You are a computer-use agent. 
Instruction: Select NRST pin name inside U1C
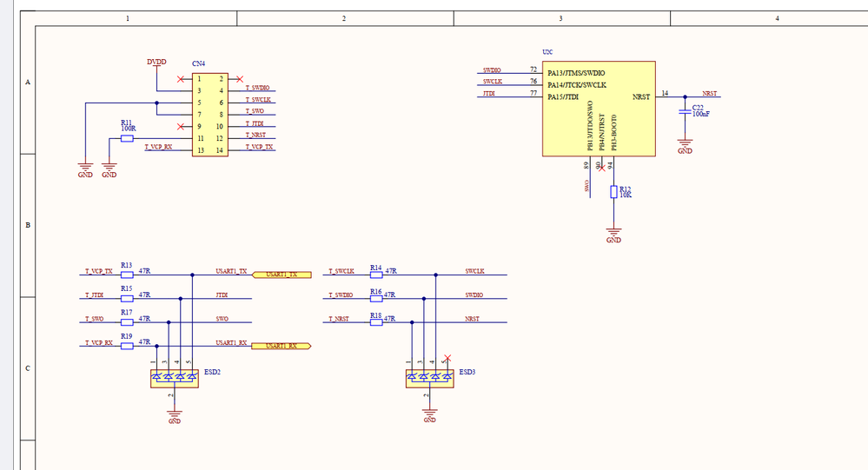click(641, 97)
